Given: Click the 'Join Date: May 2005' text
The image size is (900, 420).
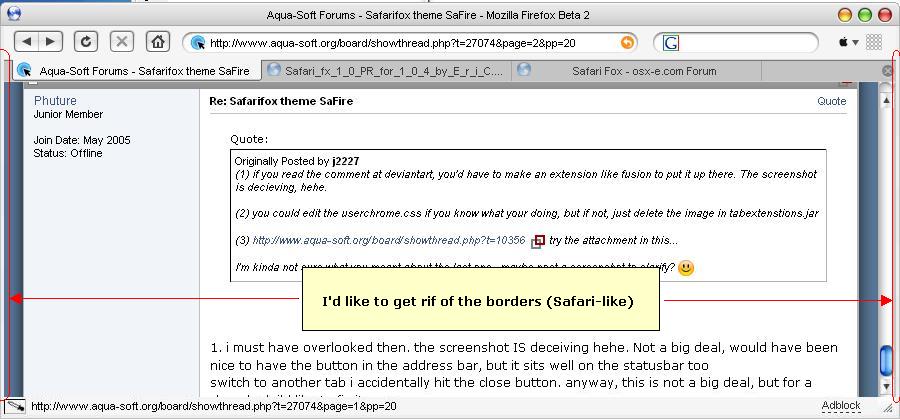Looking at the screenshot, I should click(82, 140).
